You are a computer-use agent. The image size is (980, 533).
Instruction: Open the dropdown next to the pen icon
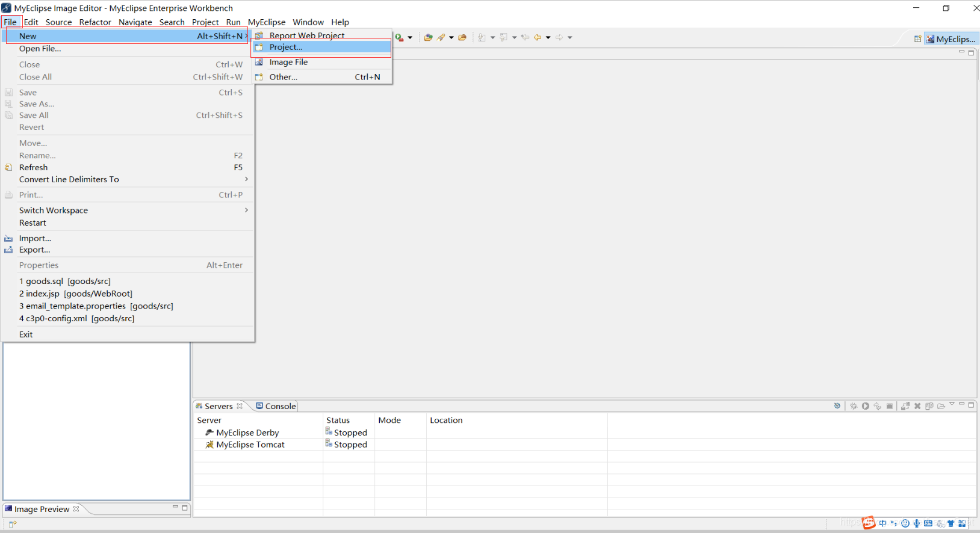pyautogui.click(x=451, y=37)
